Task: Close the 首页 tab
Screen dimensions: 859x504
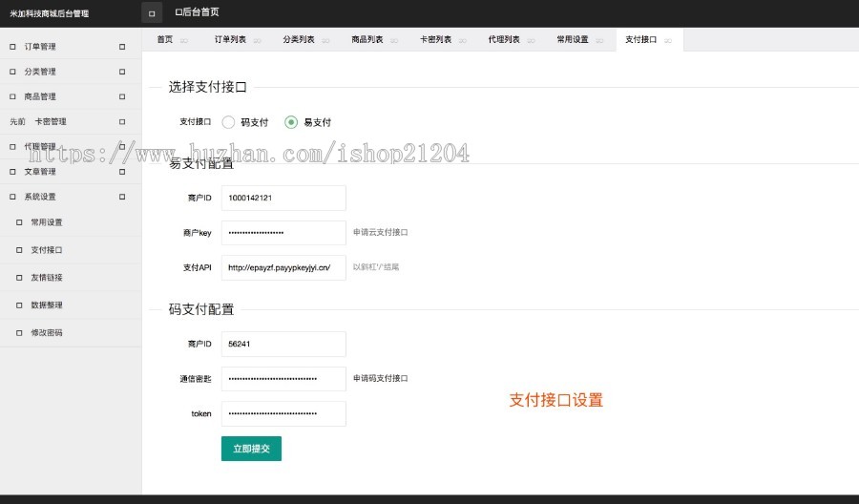Action: (184, 40)
